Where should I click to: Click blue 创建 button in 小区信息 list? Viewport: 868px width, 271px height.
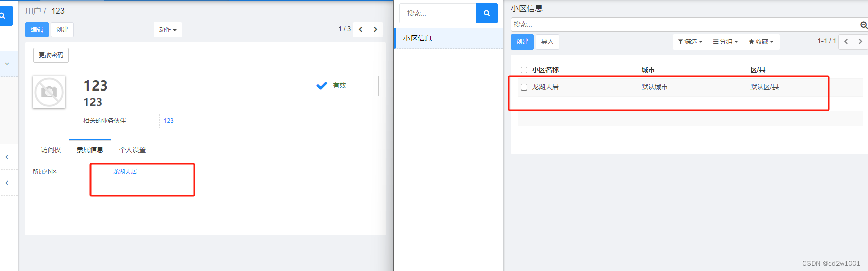tap(522, 42)
